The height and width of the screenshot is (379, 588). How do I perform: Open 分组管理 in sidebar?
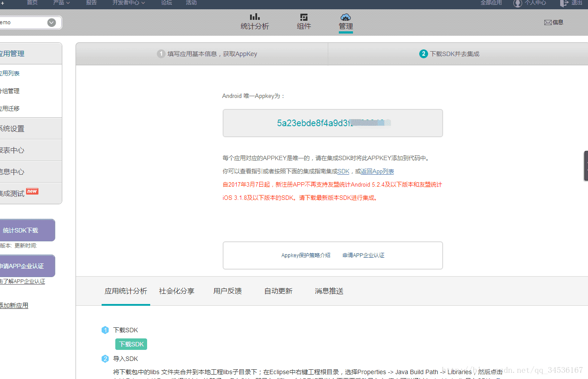tap(10, 91)
